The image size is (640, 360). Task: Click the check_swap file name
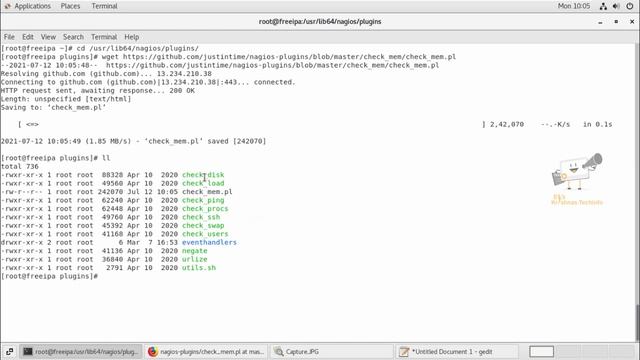click(x=203, y=225)
